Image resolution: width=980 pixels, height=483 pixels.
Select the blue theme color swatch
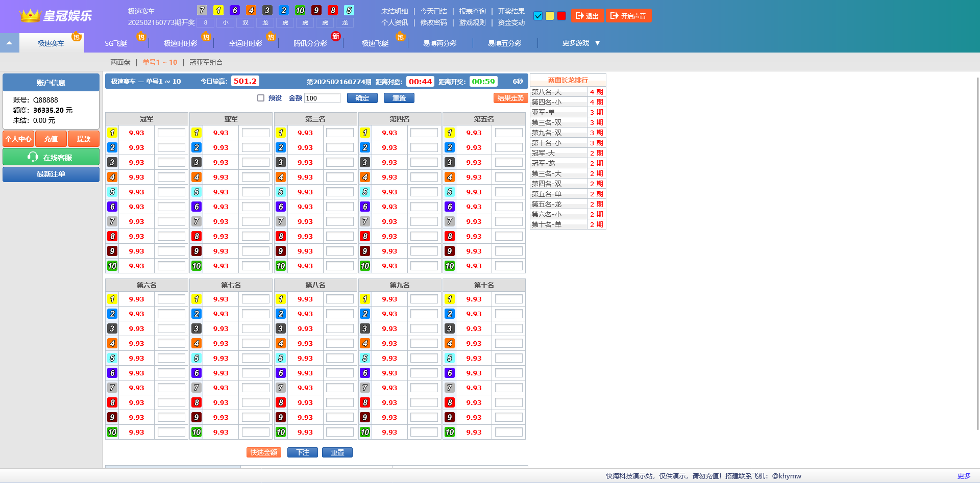538,16
